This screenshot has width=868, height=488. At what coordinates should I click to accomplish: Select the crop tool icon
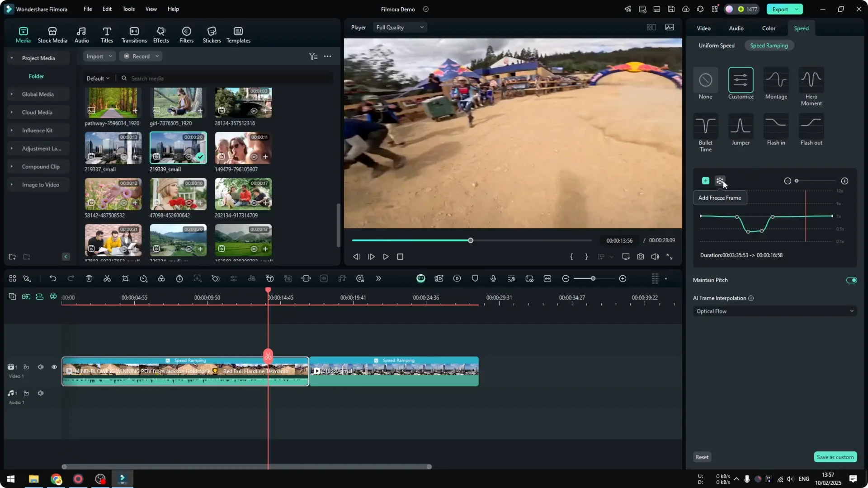(125, 278)
